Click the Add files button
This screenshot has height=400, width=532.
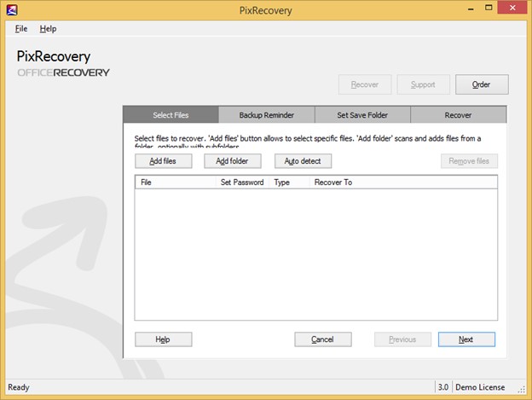(x=163, y=161)
